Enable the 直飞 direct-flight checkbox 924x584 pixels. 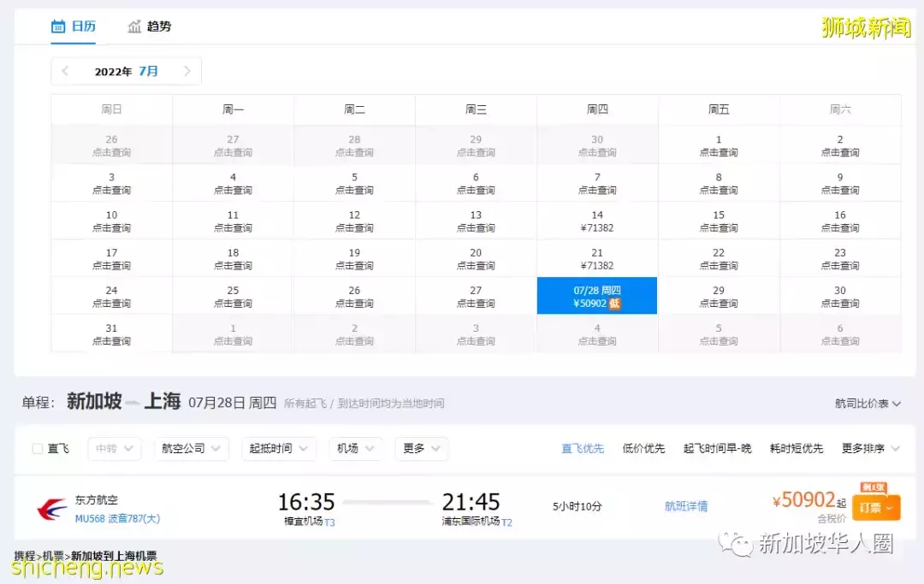[x=36, y=448]
